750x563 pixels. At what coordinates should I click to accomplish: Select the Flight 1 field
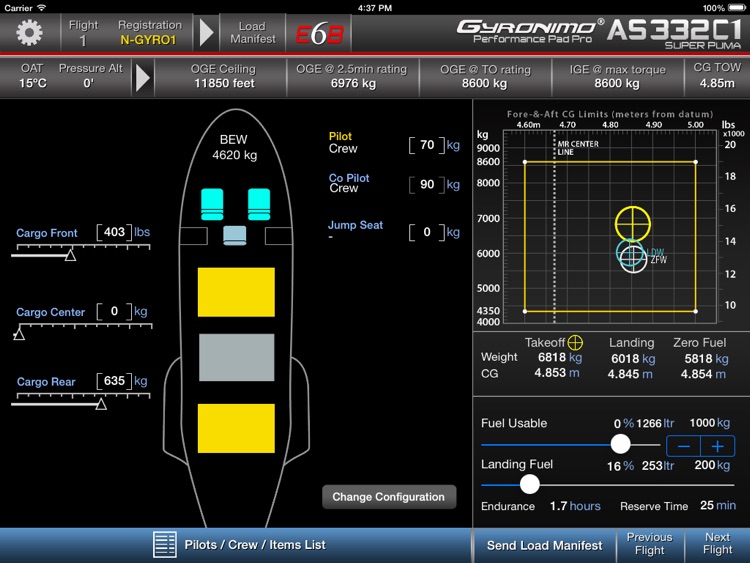pos(83,33)
